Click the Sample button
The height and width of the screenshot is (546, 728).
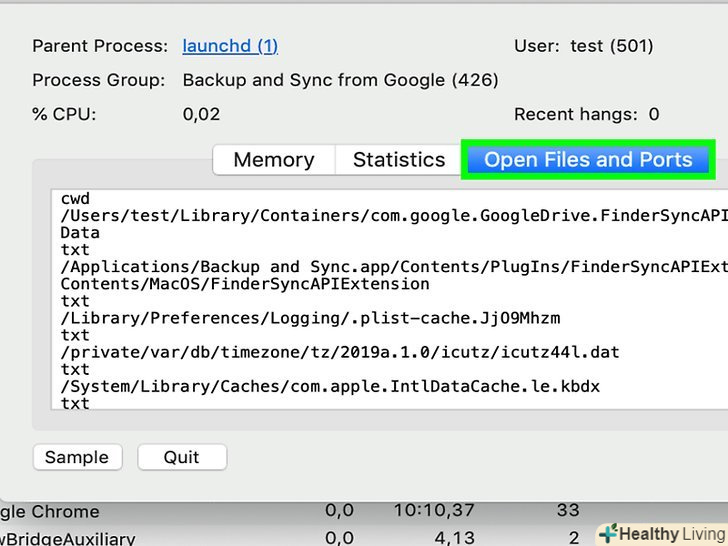(x=77, y=457)
